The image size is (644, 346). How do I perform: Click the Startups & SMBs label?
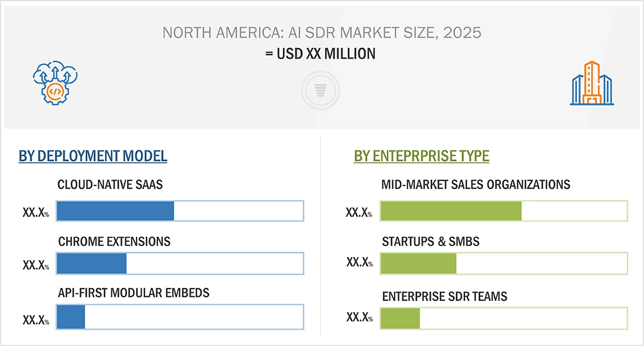pos(431,241)
